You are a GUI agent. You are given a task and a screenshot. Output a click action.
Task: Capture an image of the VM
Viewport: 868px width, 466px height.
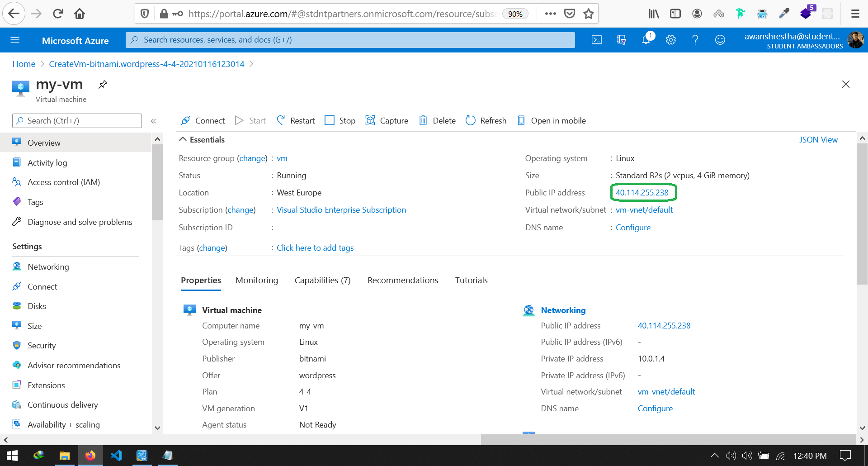pos(387,120)
